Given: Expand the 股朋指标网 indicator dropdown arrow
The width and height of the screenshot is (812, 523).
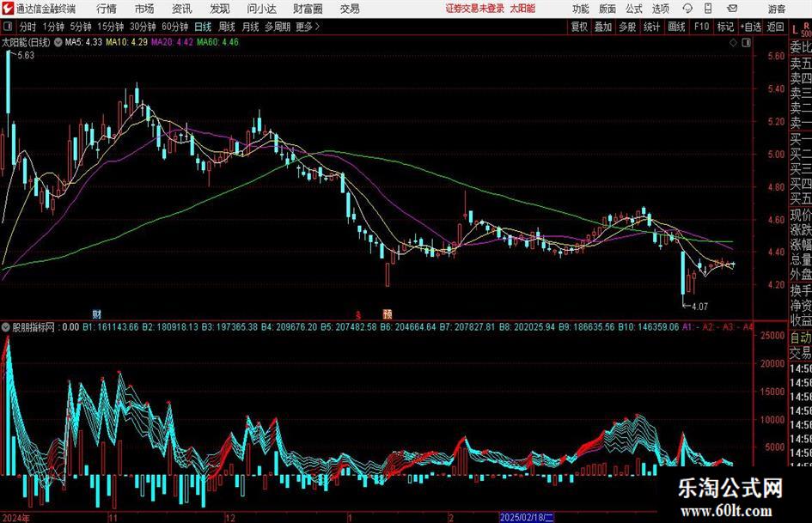Looking at the screenshot, I should point(6,327).
